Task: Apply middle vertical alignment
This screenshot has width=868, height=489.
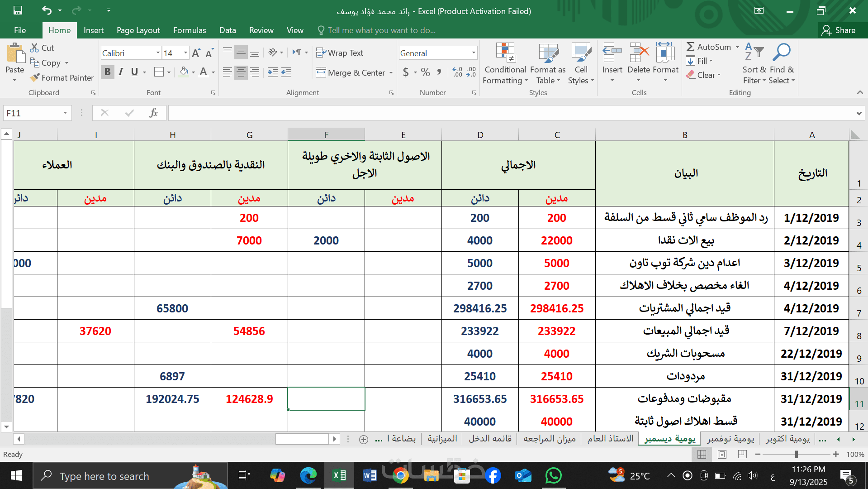Action: pyautogui.click(x=241, y=53)
